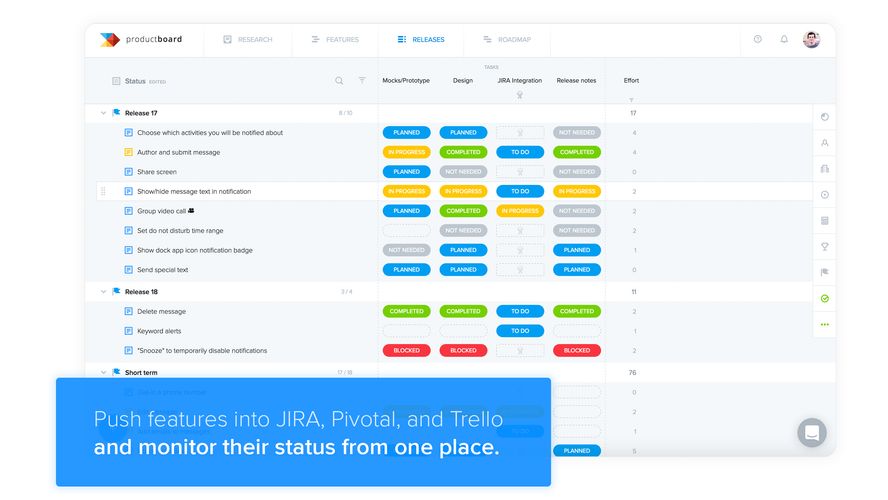The width and height of the screenshot is (888, 500).
Task: Click the JIRA Integration column header
Action: 520,80
